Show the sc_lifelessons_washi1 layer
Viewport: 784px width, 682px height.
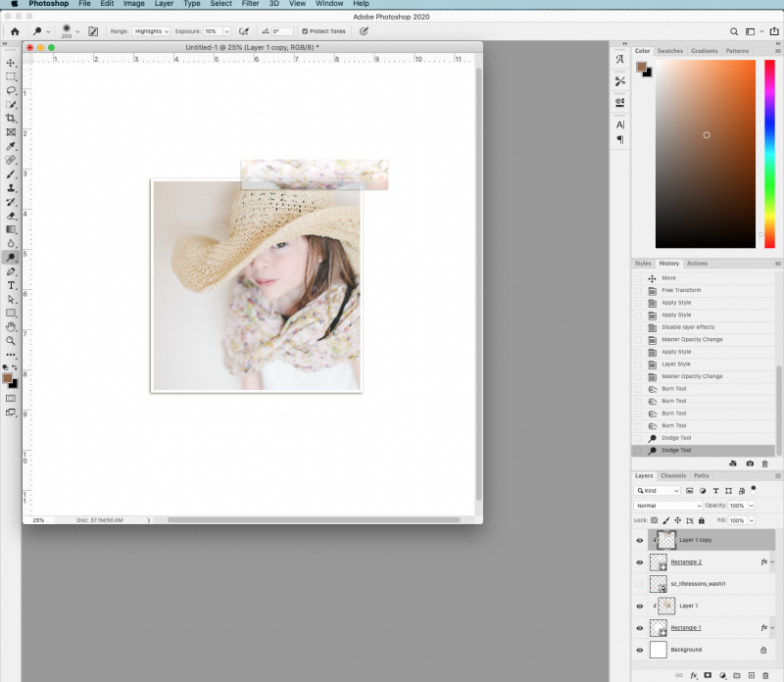point(640,584)
